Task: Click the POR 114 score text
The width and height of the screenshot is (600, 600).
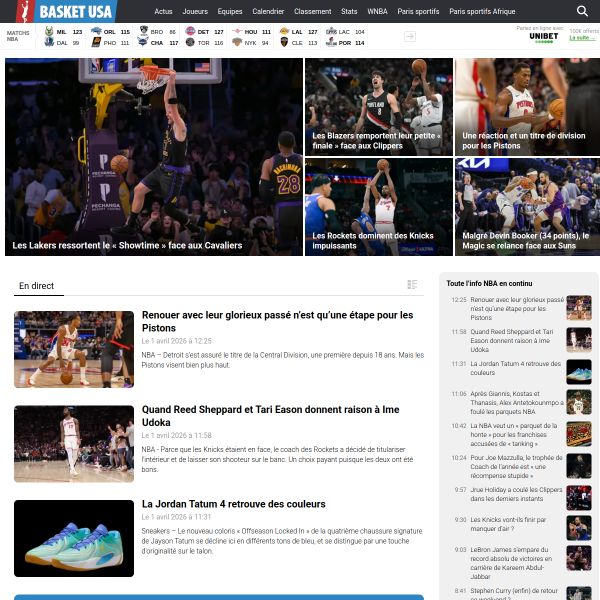Action: coord(351,43)
